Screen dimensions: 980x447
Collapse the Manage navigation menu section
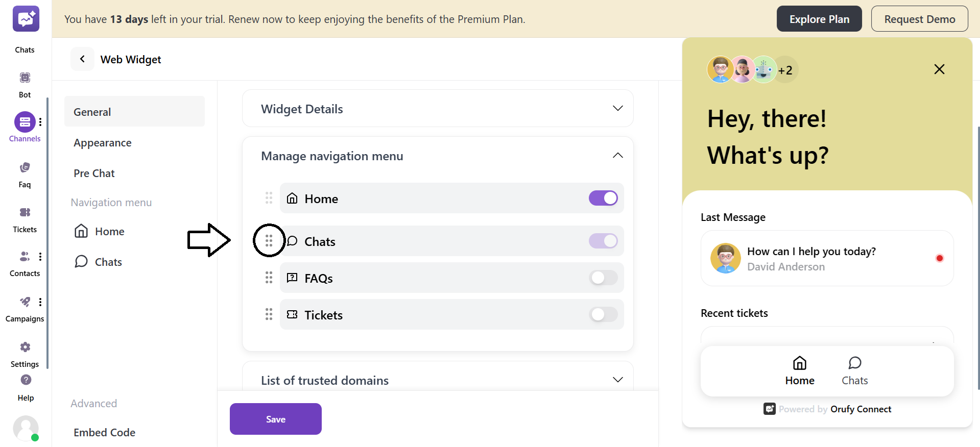[617, 156]
